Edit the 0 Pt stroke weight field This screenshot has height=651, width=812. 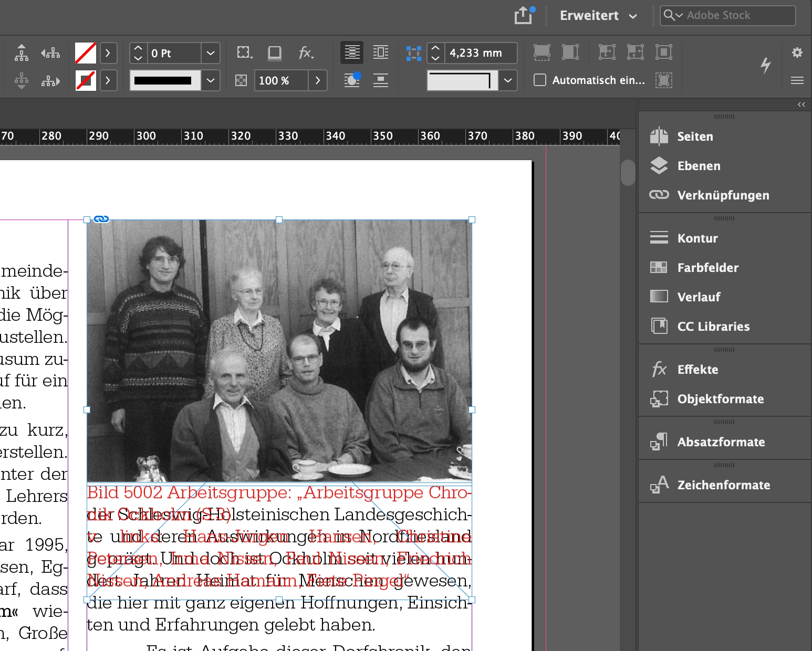173,53
